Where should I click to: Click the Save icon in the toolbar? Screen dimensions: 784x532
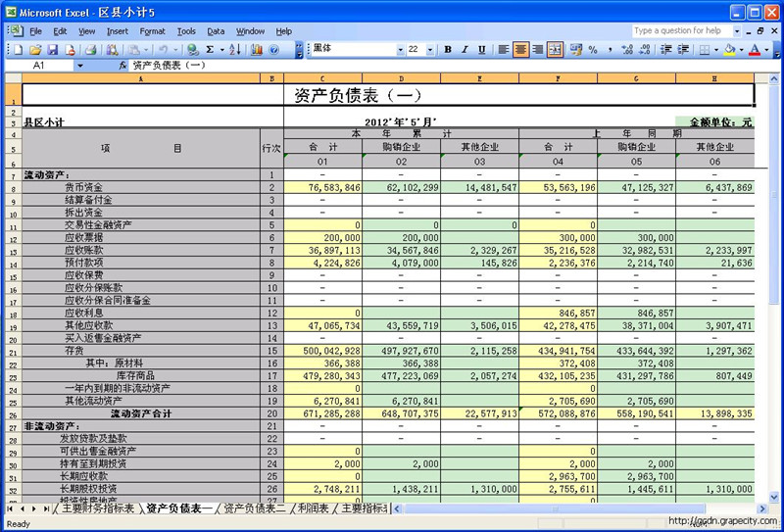coord(51,49)
